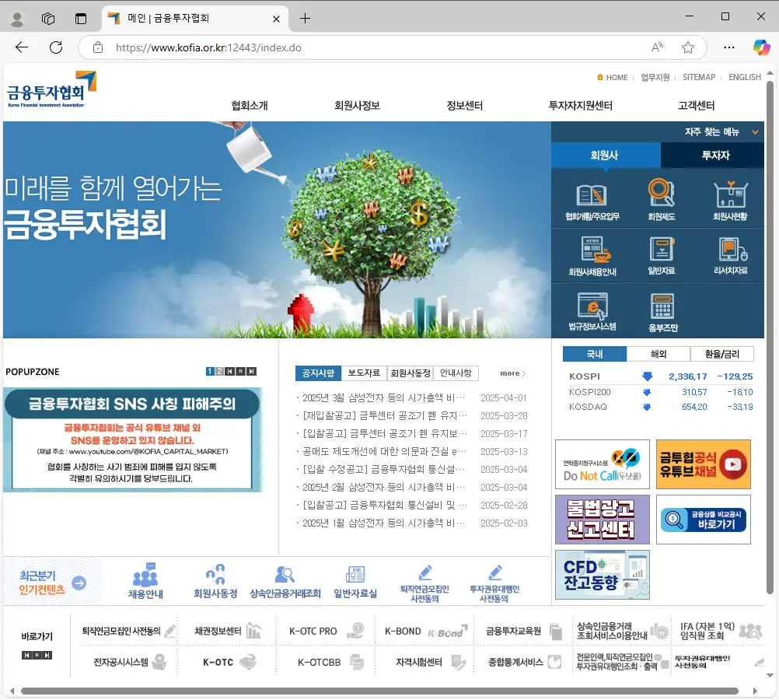
Task: Go to previous POPUPZONE slide
Action: point(229,371)
